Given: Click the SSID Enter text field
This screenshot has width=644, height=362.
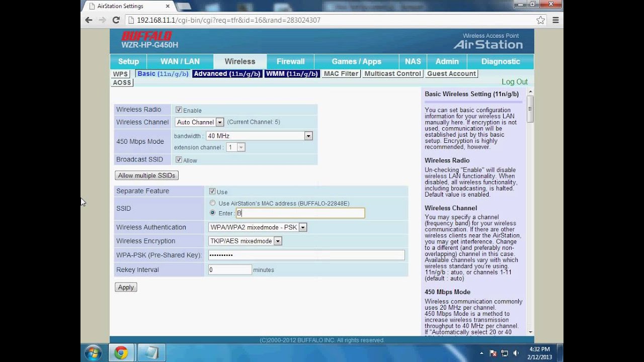Looking at the screenshot, I should tap(300, 213).
